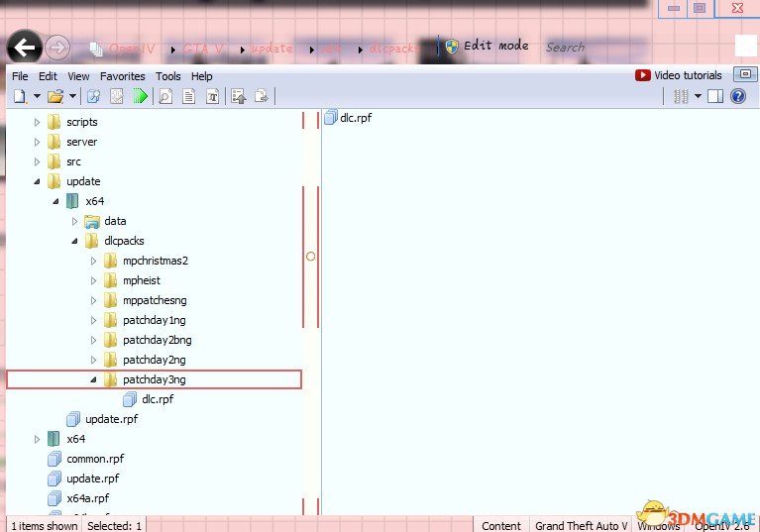This screenshot has width=760, height=532.
Task: Expand the patchday2bng folder
Action: 93,340
